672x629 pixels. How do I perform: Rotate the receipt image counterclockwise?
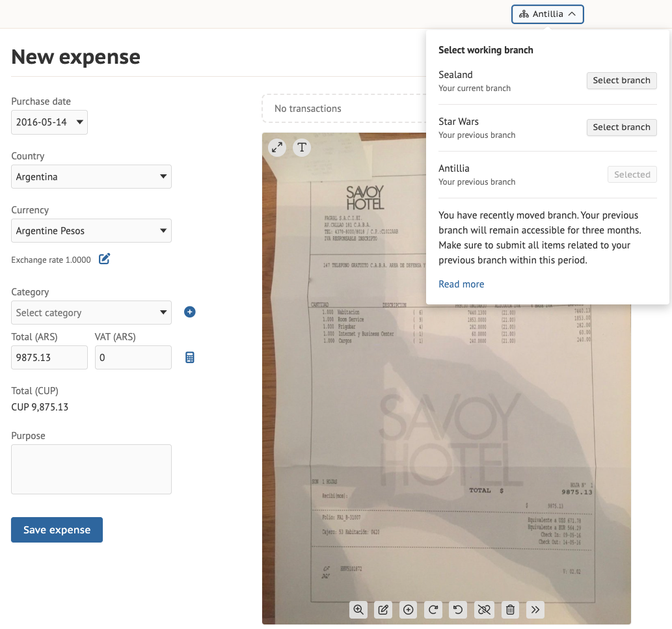pyautogui.click(x=458, y=609)
